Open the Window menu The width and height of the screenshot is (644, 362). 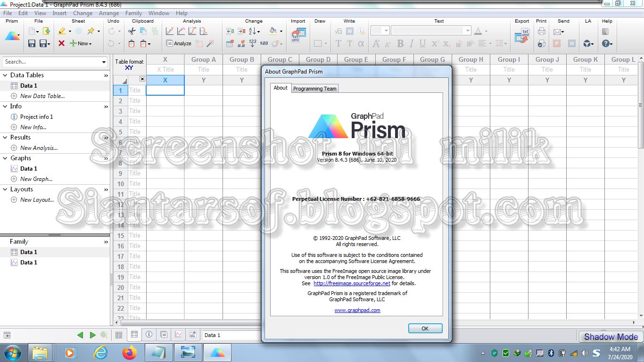click(159, 13)
